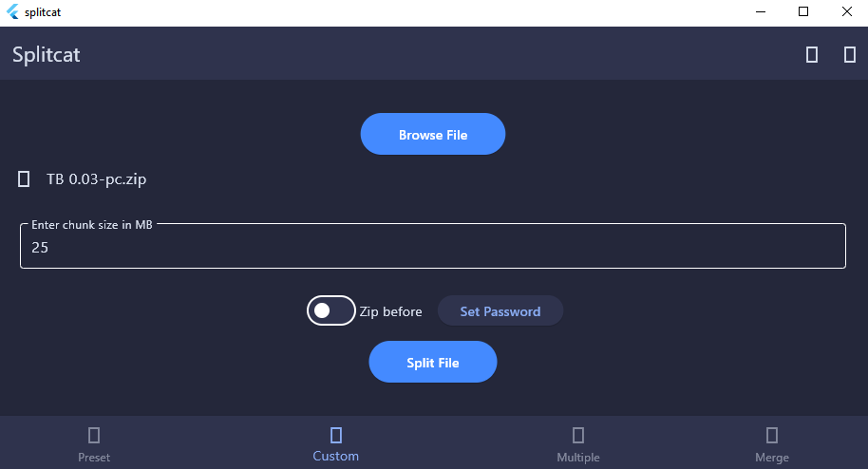Click the splitcat window title text
868x469 pixels.
(44, 12)
